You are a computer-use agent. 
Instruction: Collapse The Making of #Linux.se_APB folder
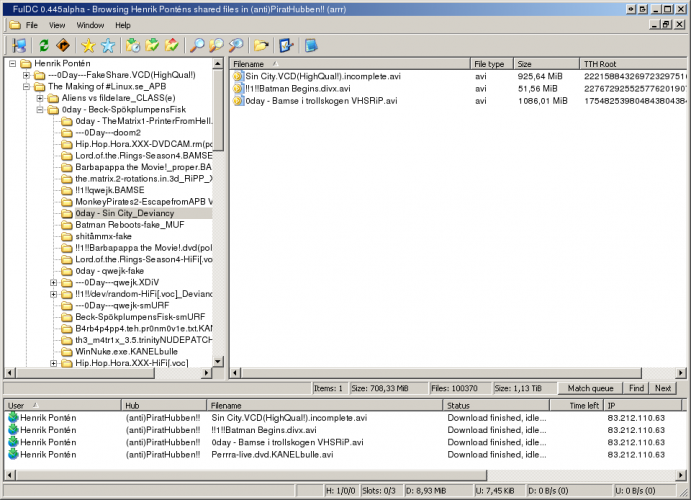coord(26,87)
